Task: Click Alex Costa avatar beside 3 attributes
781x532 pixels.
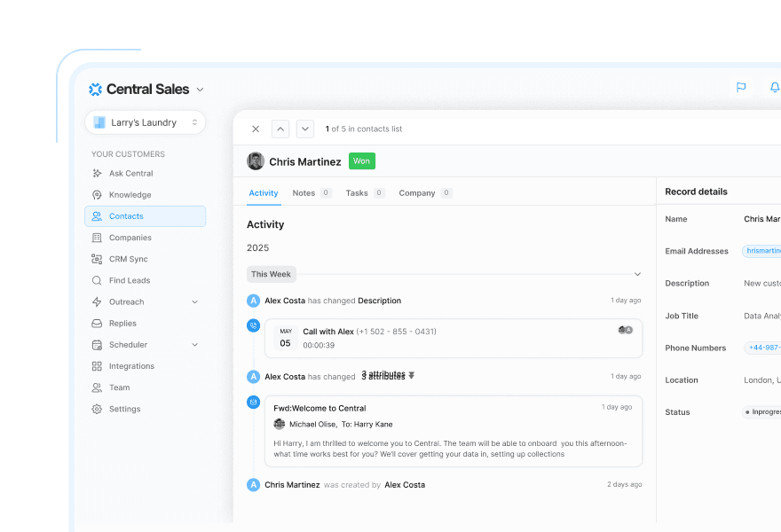Action: point(254,377)
